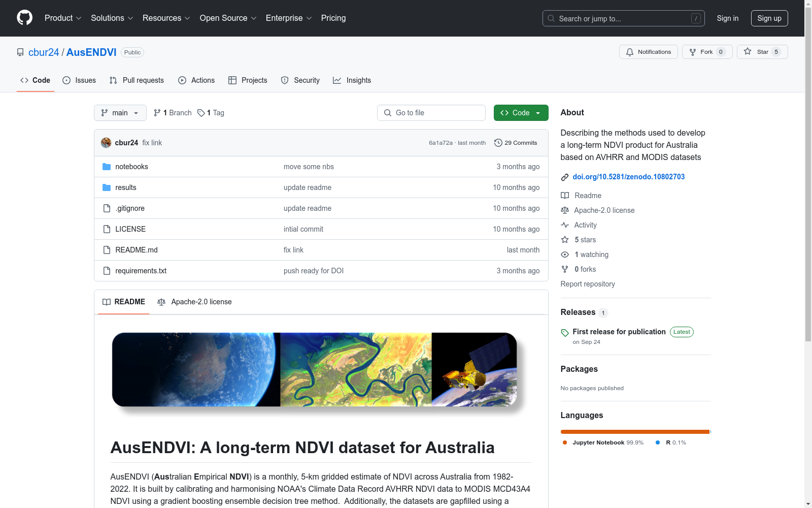
Task: Click the blue R language dot
Action: [x=658, y=442]
